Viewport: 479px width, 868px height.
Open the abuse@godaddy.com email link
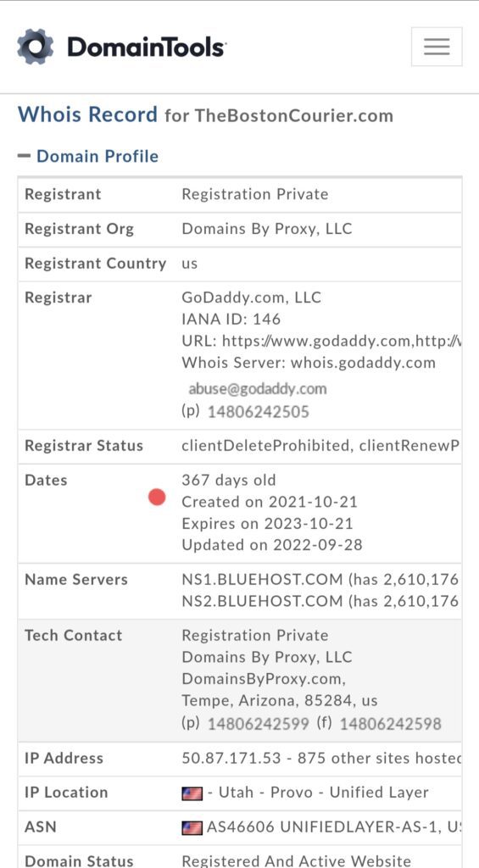pyautogui.click(x=258, y=388)
